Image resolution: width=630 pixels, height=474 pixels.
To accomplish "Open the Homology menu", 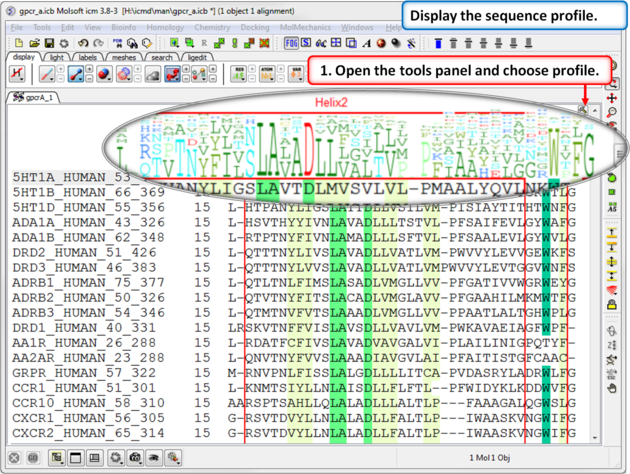I will pyautogui.click(x=165, y=27).
